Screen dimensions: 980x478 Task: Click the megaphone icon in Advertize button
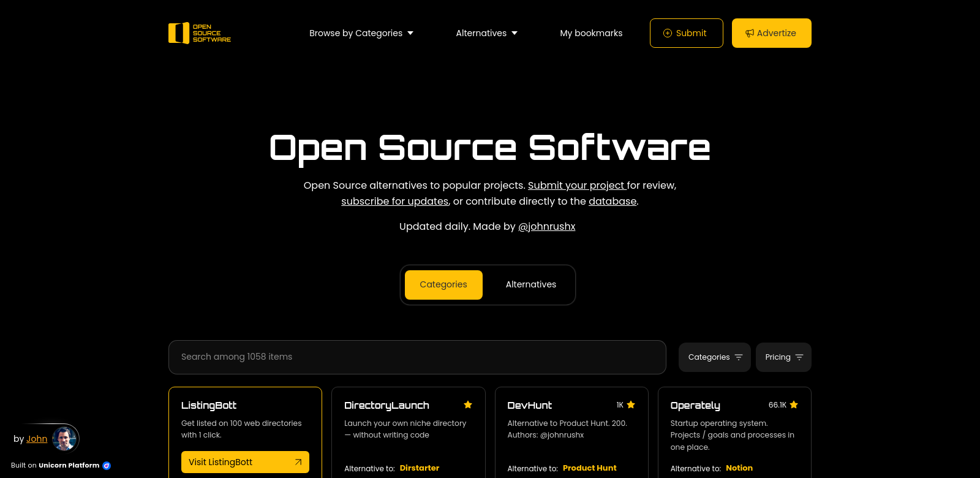(x=750, y=33)
